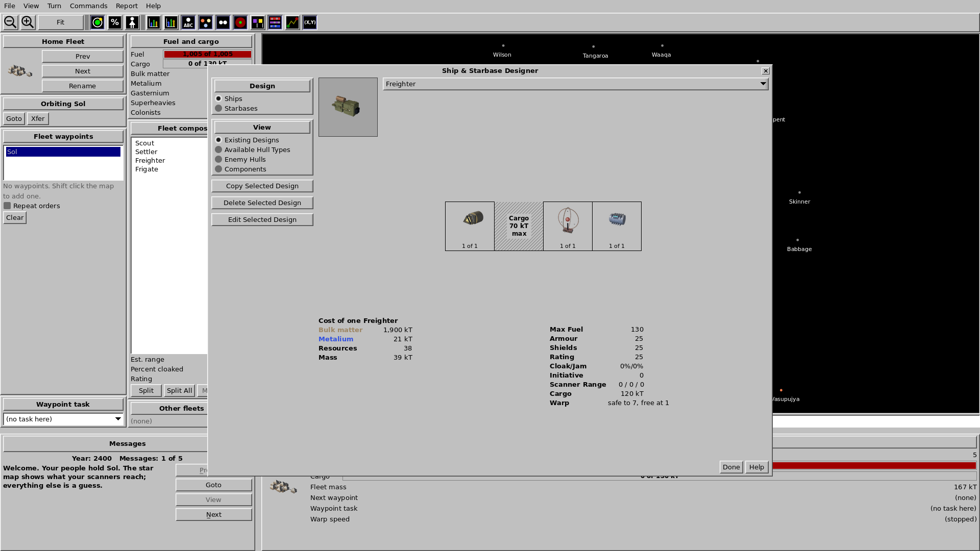Viewport: 980px width, 551px height.
Task: Toggle the red scanner range icon
Action: [240, 22]
